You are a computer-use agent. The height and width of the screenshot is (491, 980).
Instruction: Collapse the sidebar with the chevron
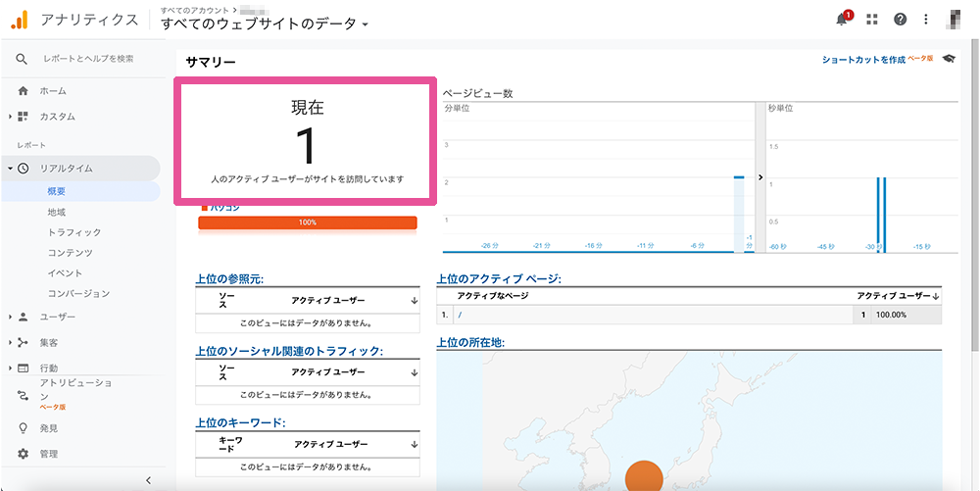coord(148,480)
